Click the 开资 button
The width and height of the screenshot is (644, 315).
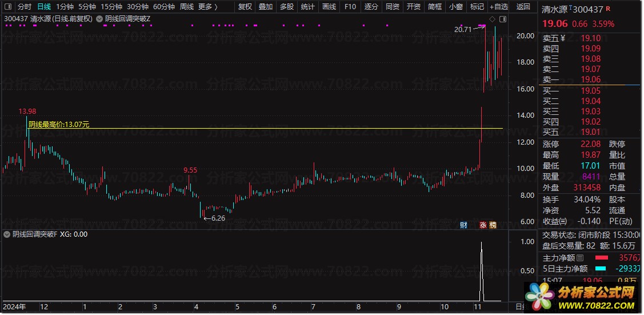tap(413, 6)
